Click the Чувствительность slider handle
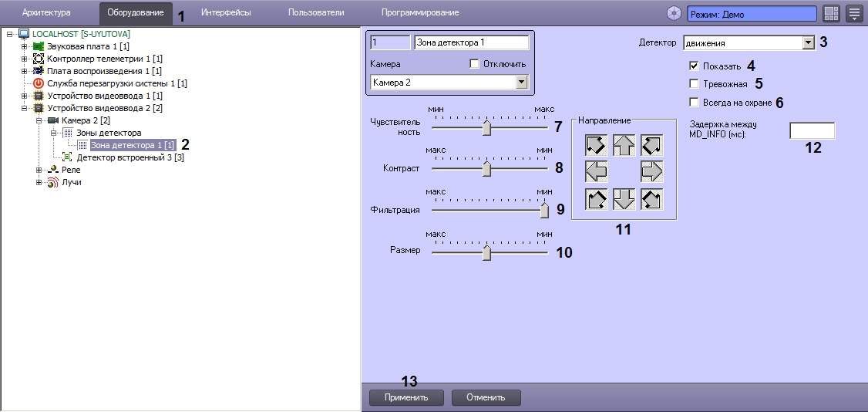 pyautogui.click(x=486, y=127)
